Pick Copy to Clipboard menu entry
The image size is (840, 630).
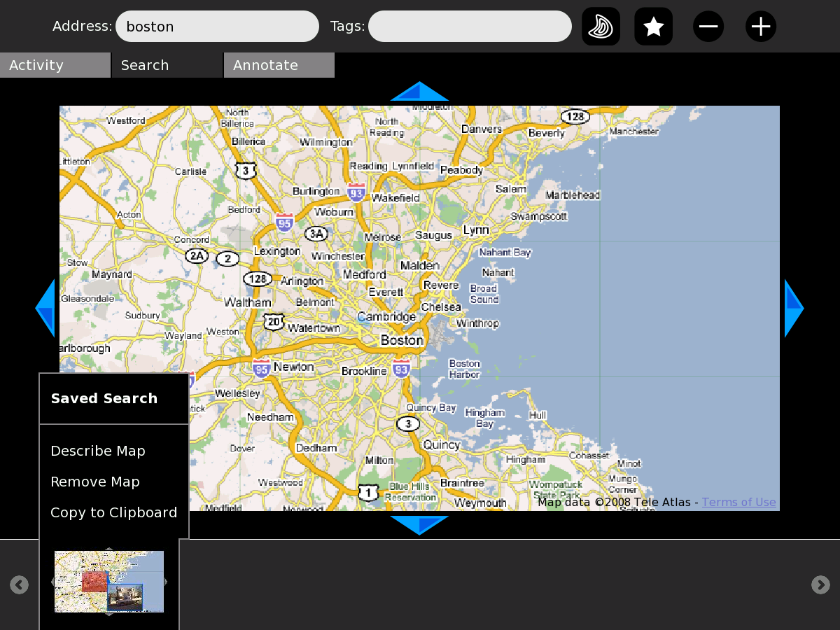[x=113, y=512]
